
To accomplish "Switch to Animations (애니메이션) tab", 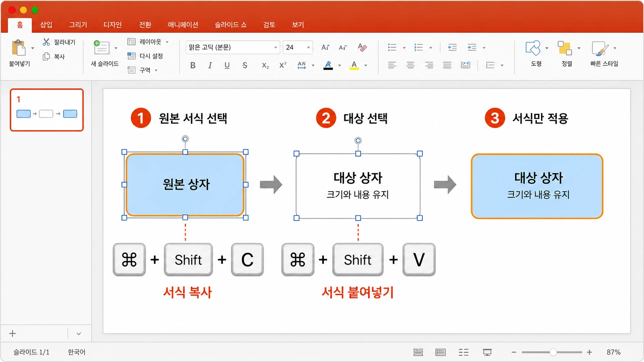I will pos(183,25).
